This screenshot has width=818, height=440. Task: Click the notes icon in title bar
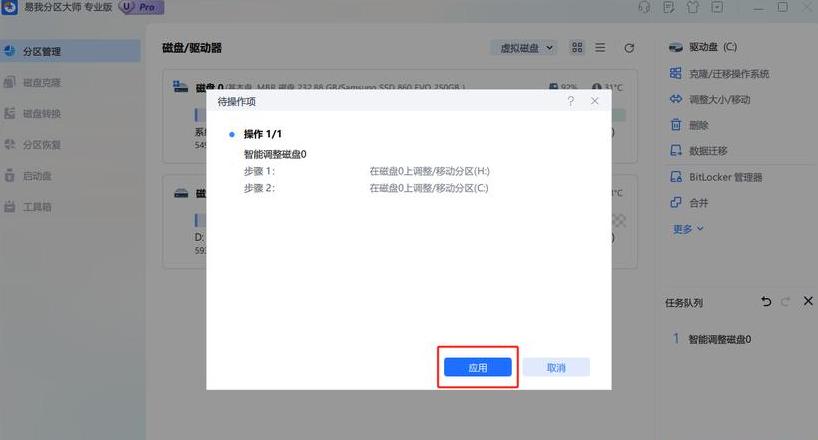coord(668,7)
